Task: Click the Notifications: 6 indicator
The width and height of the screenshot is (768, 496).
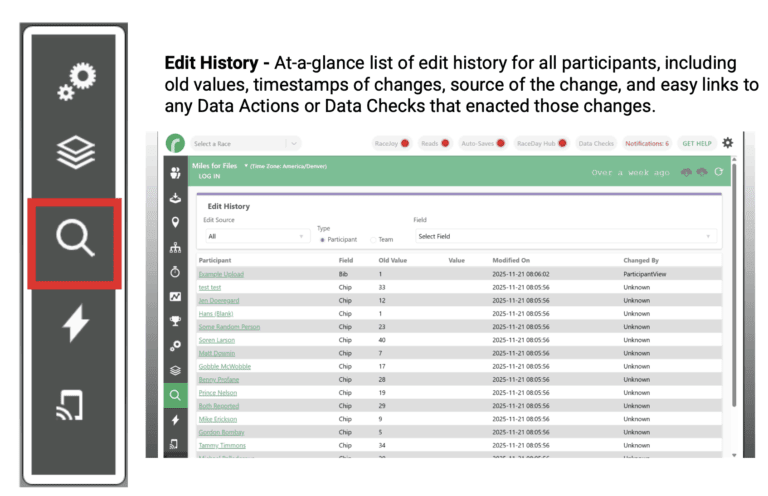Action: click(646, 144)
